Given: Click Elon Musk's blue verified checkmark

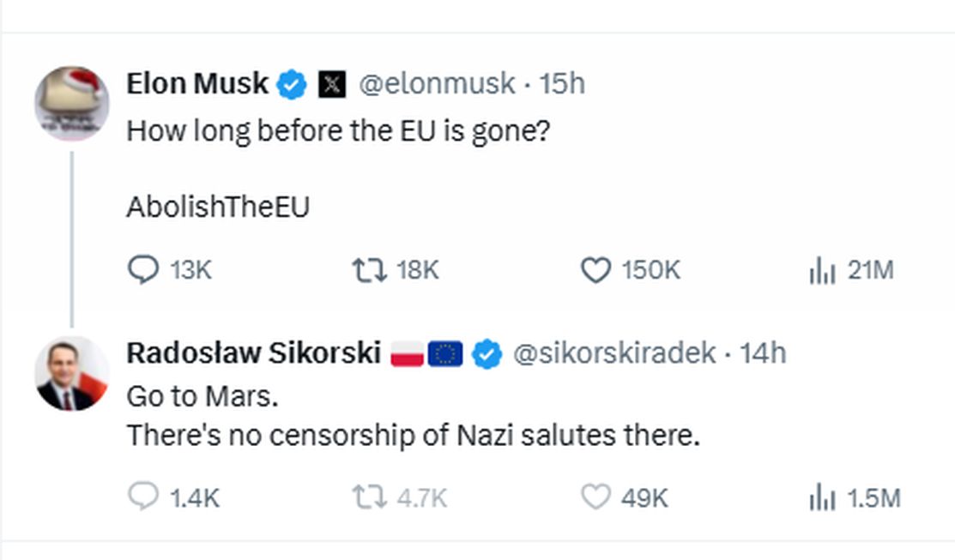Looking at the screenshot, I should coord(292,83).
